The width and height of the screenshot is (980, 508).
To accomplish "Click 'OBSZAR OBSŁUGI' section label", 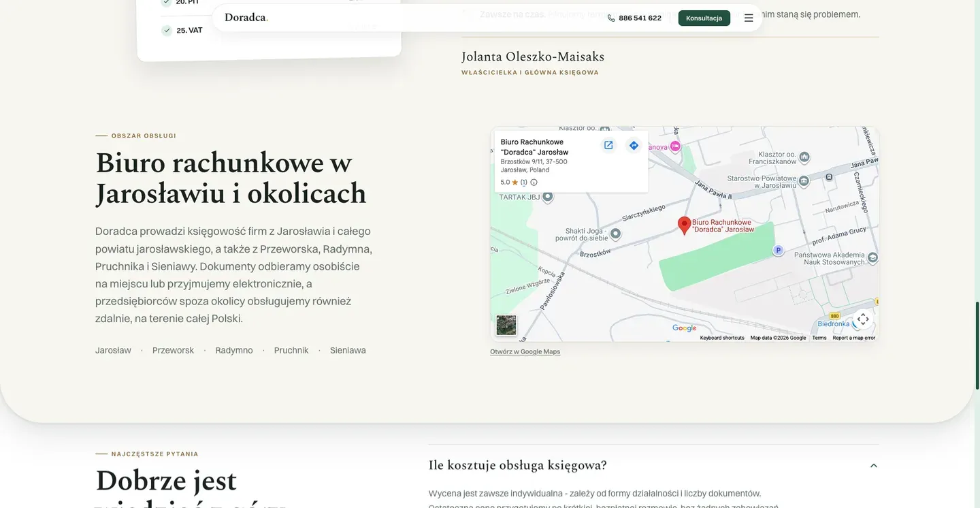I will point(144,136).
